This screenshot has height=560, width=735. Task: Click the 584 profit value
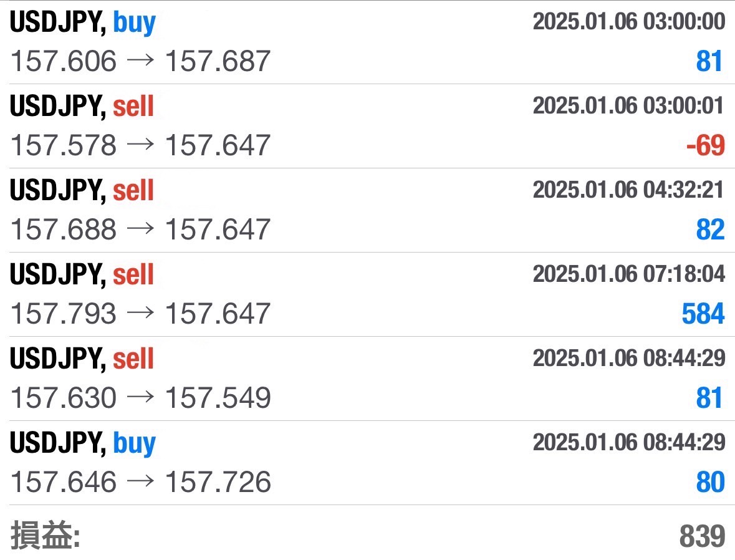703,314
